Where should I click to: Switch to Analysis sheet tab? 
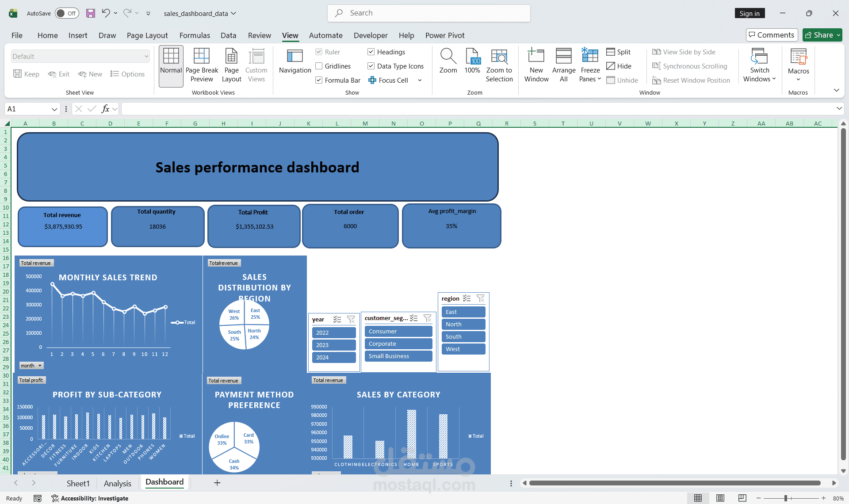tap(118, 483)
